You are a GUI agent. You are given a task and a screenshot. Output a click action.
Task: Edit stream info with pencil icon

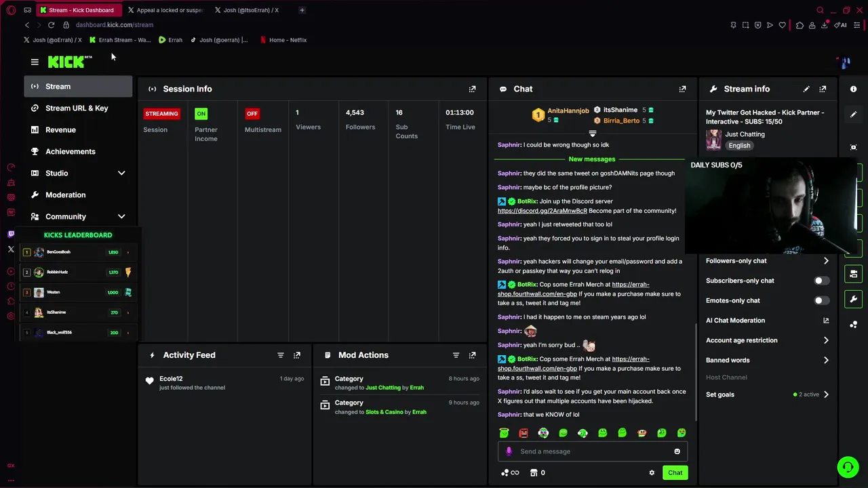pos(806,89)
